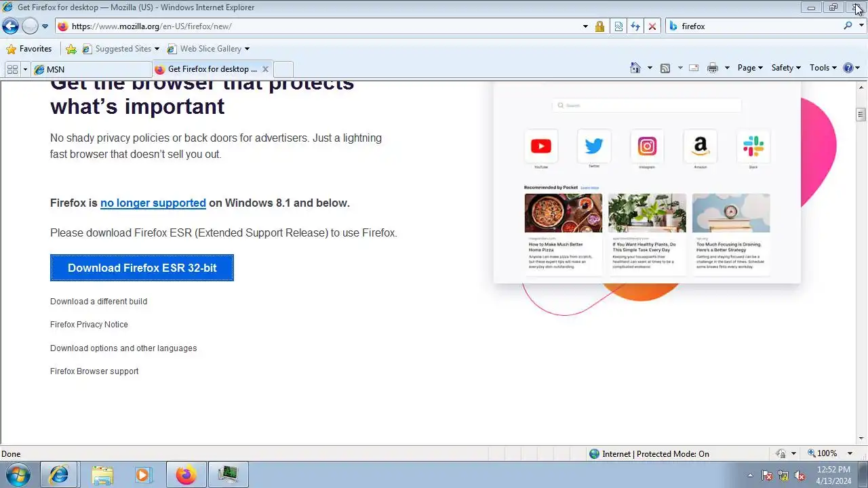Open the recent pages history dropdown
Viewport: 868px width, 488px height.
coord(45,26)
